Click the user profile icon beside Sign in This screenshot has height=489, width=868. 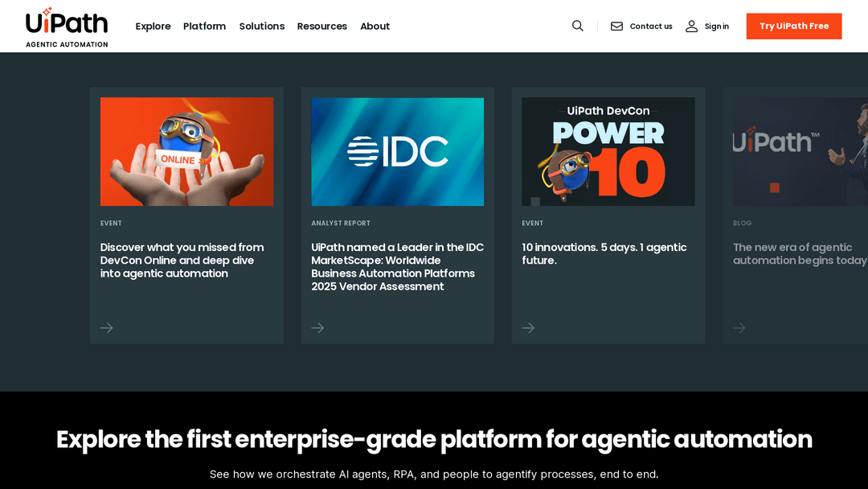[691, 27]
